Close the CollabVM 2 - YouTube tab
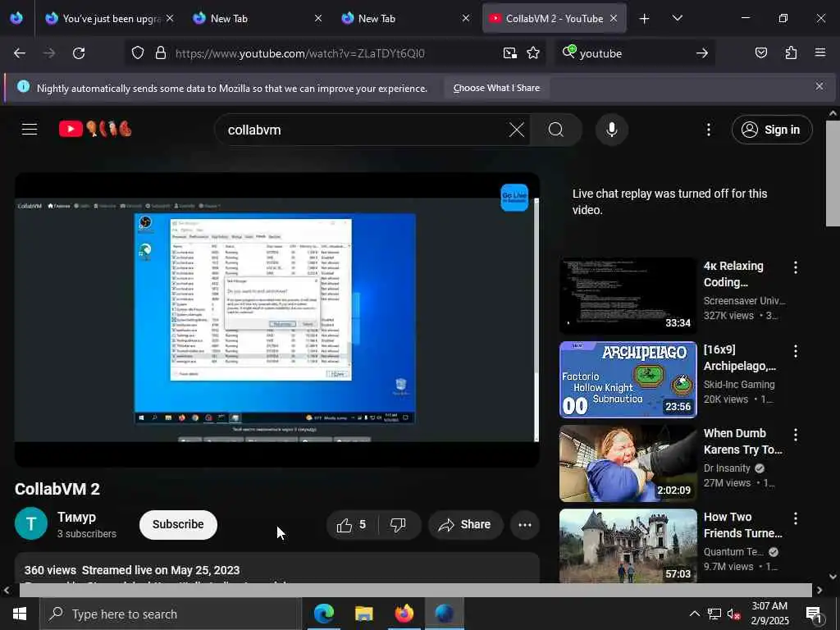 (x=614, y=18)
